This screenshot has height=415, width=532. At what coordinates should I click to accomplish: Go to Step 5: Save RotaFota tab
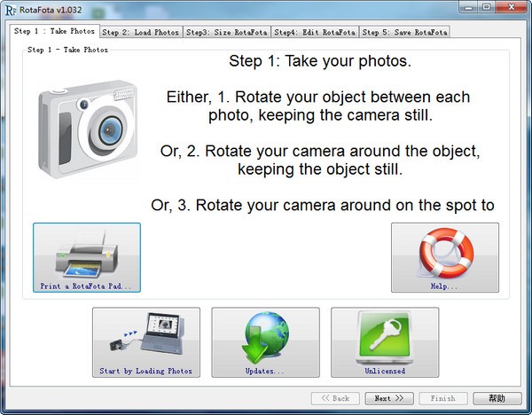pyautogui.click(x=404, y=32)
